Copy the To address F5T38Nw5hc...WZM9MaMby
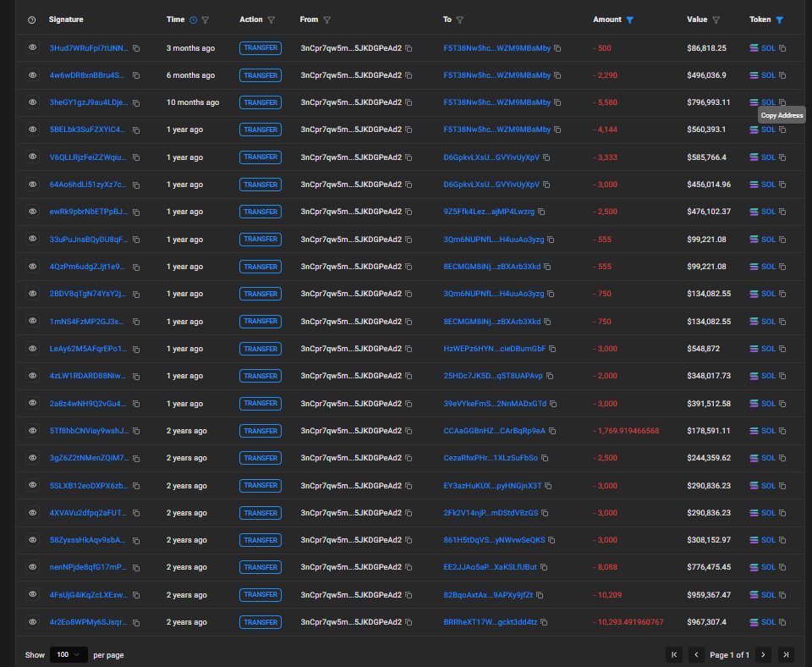Screen dimensions: 812x667 [x=556, y=48]
